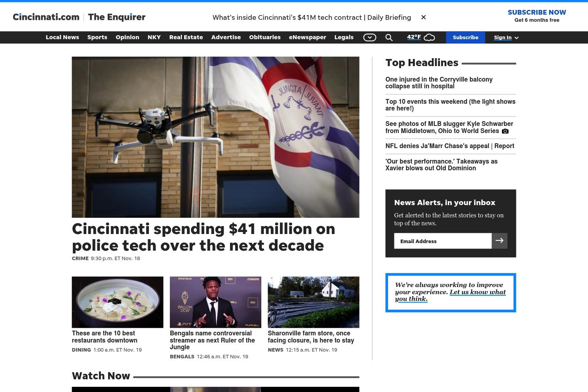Go to the Legals section
Viewport: 588px width, 392px height.
pos(344,37)
